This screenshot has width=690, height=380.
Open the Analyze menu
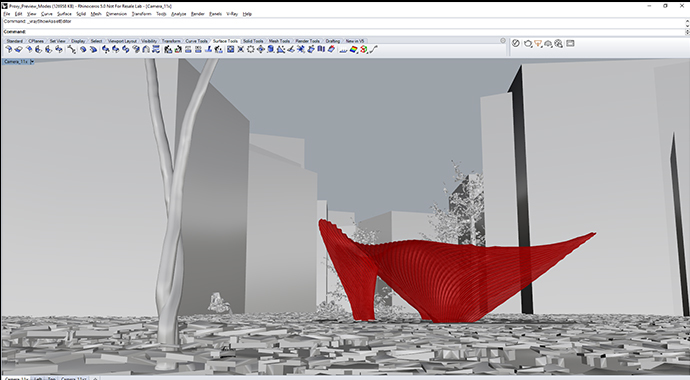[178, 14]
